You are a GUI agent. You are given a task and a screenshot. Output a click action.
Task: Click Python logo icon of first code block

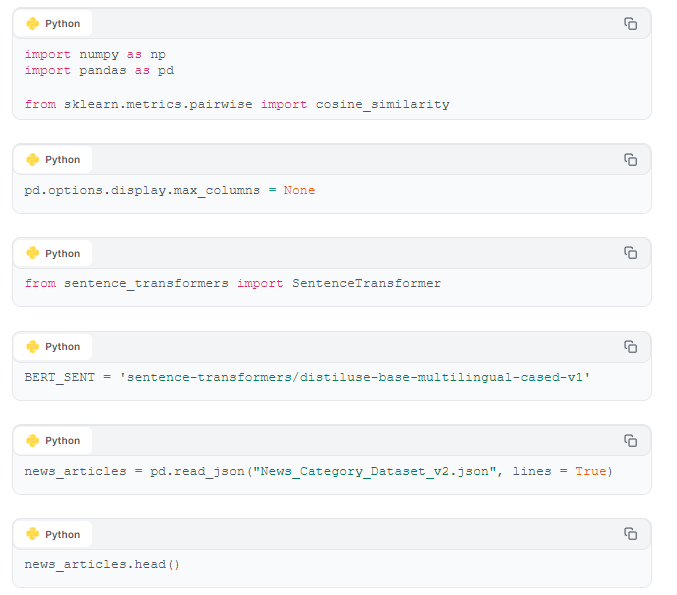click(x=32, y=24)
